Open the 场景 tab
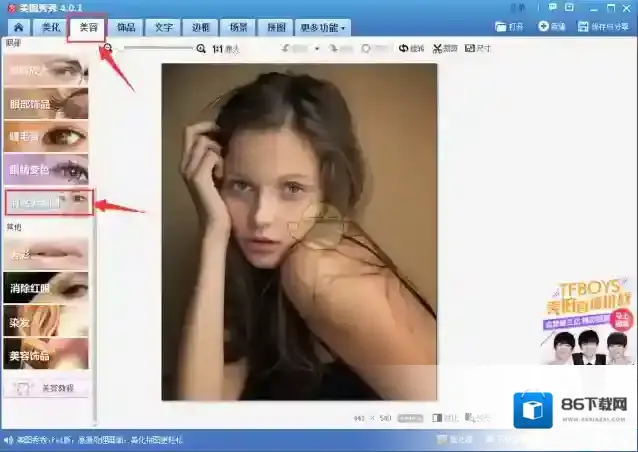The image size is (638, 452). tap(238, 28)
